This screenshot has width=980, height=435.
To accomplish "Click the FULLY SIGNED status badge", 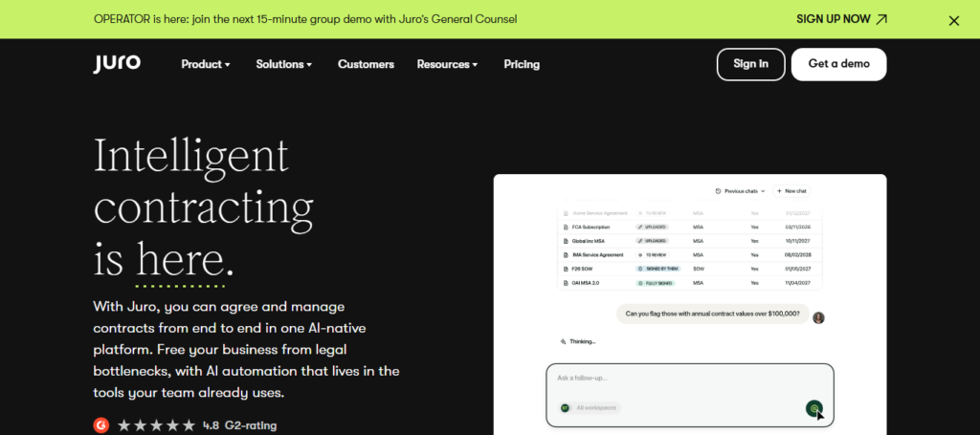I will tap(655, 283).
